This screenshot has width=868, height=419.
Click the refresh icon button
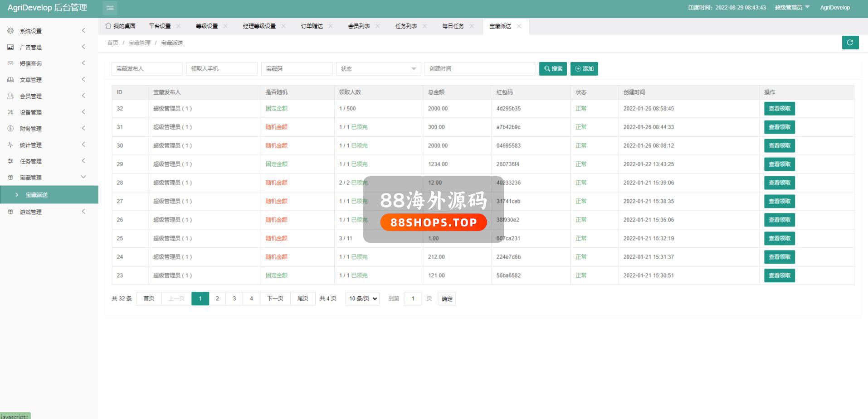pyautogui.click(x=850, y=43)
